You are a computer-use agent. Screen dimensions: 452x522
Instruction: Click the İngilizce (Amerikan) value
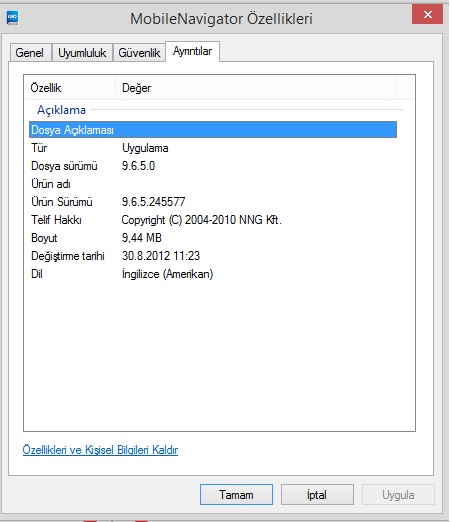167,274
